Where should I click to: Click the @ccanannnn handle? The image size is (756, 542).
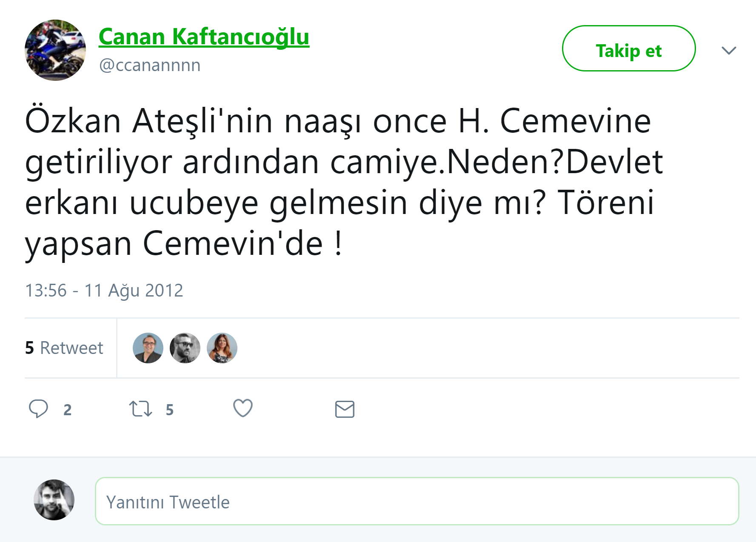click(x=150, y=65)
